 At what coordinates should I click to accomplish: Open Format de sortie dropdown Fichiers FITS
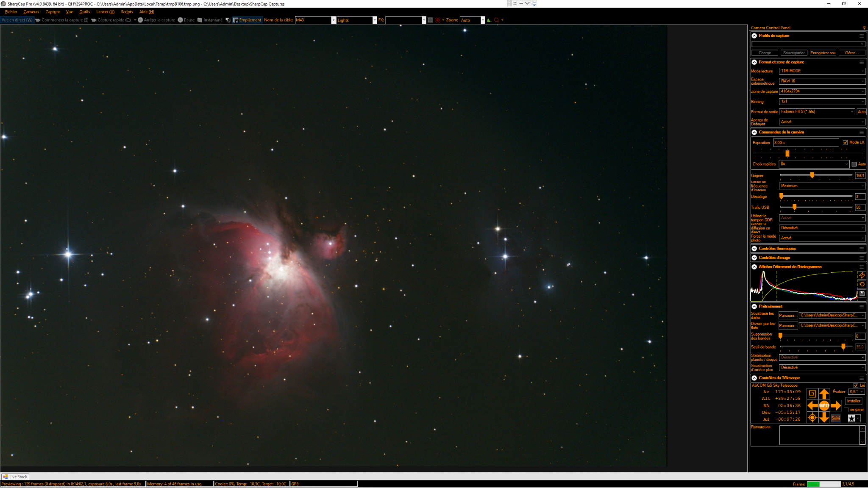817,111
